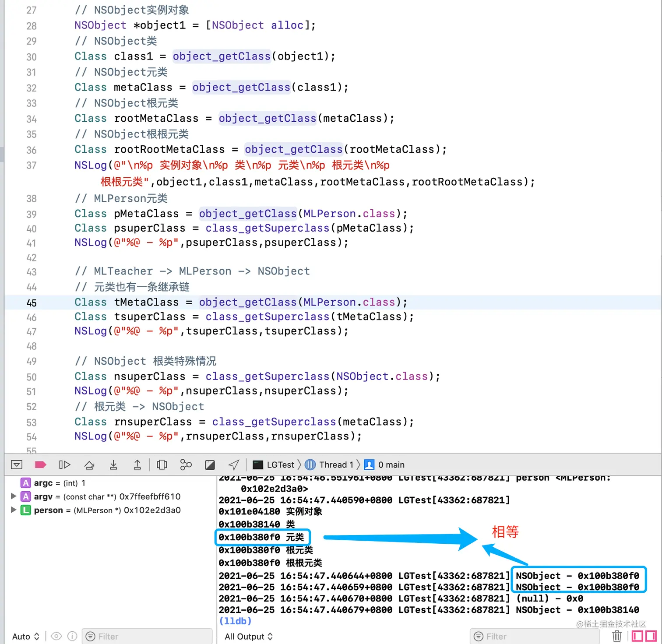Image resolution: width=662 pixels, height=644 pixels.
Task: Open the All Output dropdown
Action: [x=249, y=637]
